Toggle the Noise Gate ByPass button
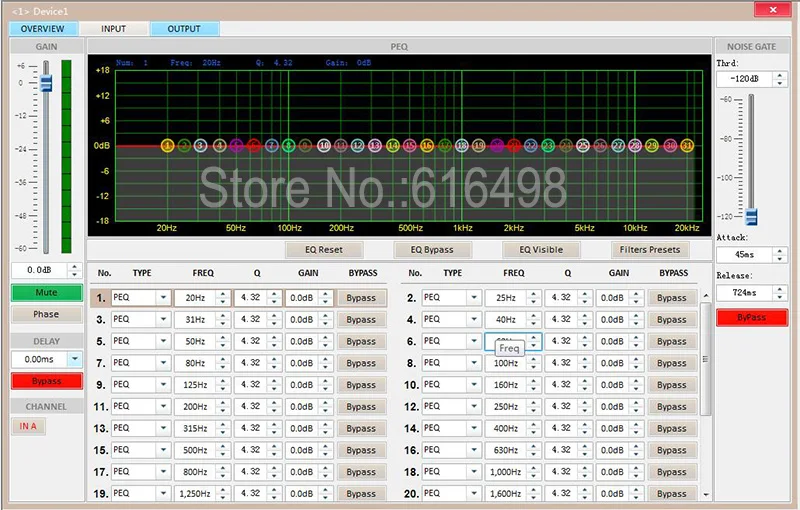 [x=752, y=318]
